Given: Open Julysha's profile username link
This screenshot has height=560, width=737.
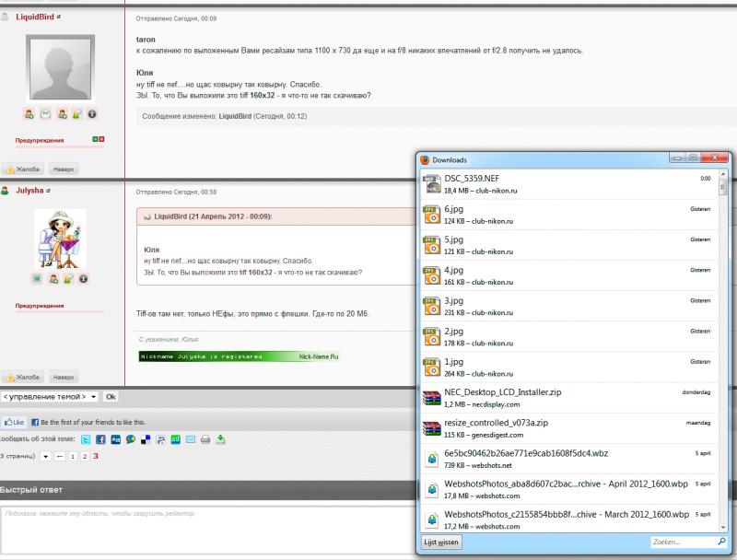Looking at the screenshot, I should click(x=29, y=191).
